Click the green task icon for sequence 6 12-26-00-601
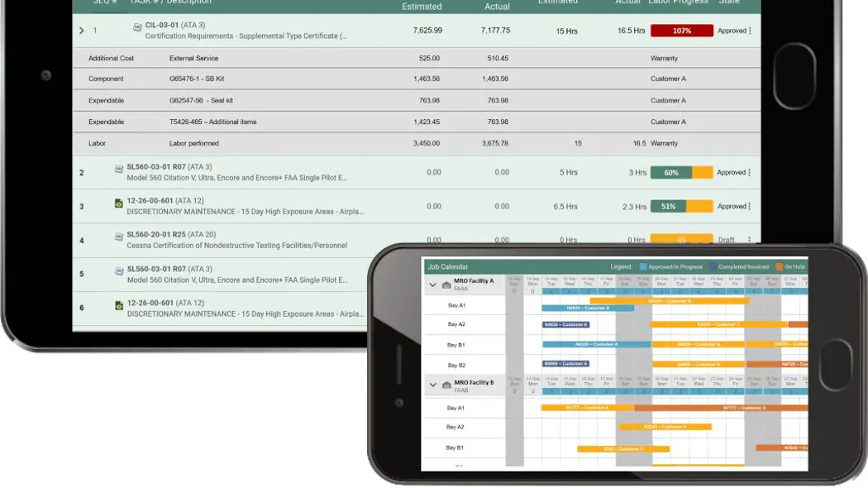The height and width of the screenshot is (488, 868). (118, 305)
